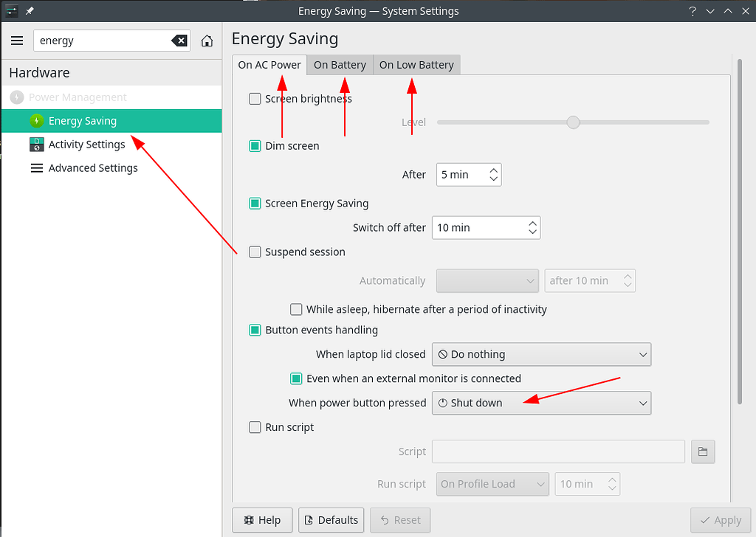The width and height of the screenshot is (756, 537).
Task: Increase the Switch off after time
Action: point(532,223)
